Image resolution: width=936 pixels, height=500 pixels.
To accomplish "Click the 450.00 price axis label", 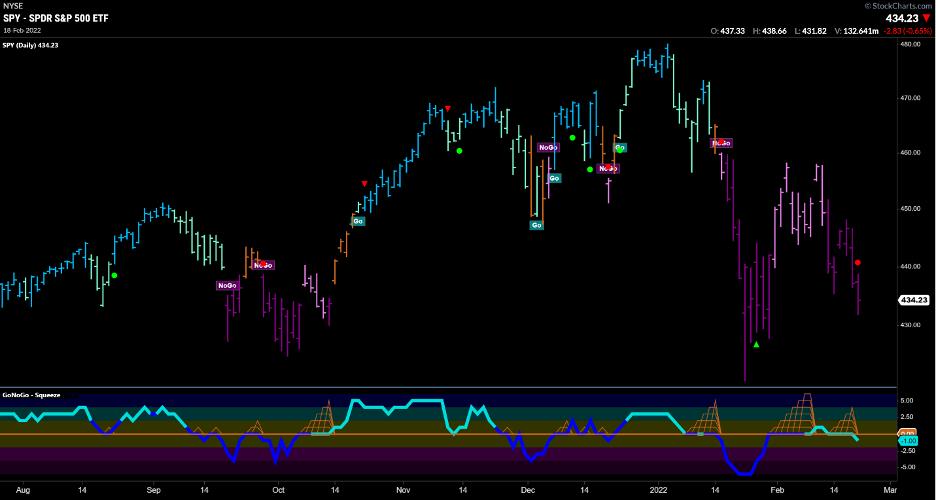I will (x=909, y=209).
